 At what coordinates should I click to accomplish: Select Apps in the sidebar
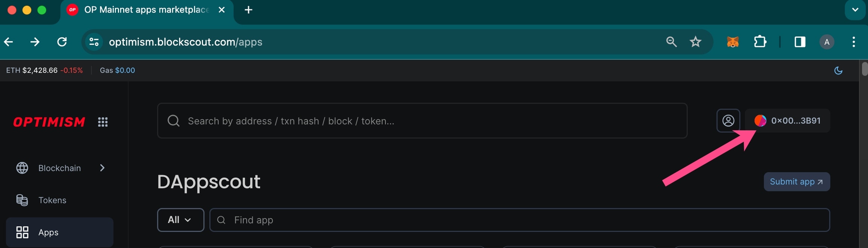pos(60,232)
